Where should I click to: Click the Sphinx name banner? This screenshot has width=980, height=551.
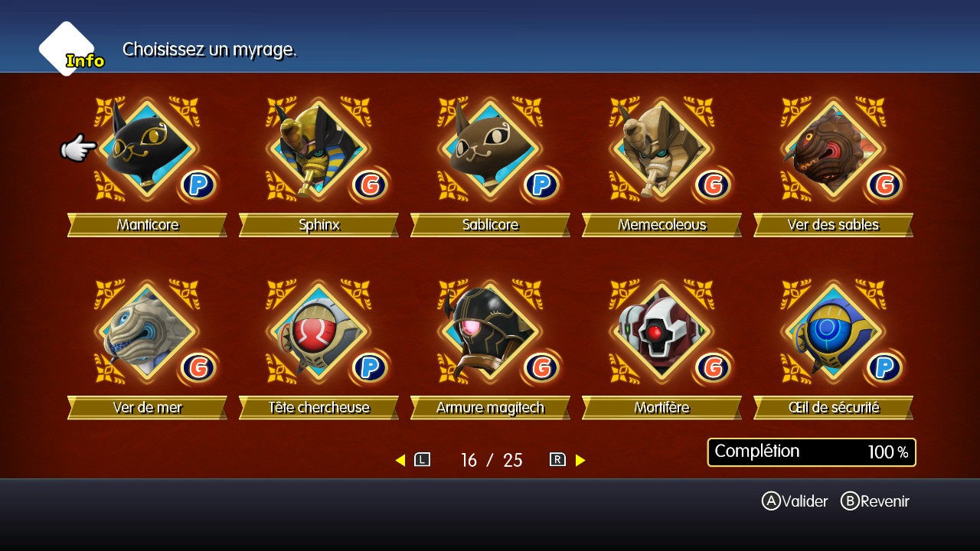pyautogui.click(x=318, y=225)
